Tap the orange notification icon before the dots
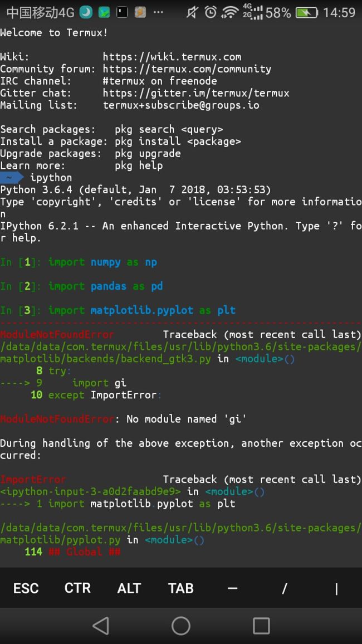 click(x=140, y=12)
